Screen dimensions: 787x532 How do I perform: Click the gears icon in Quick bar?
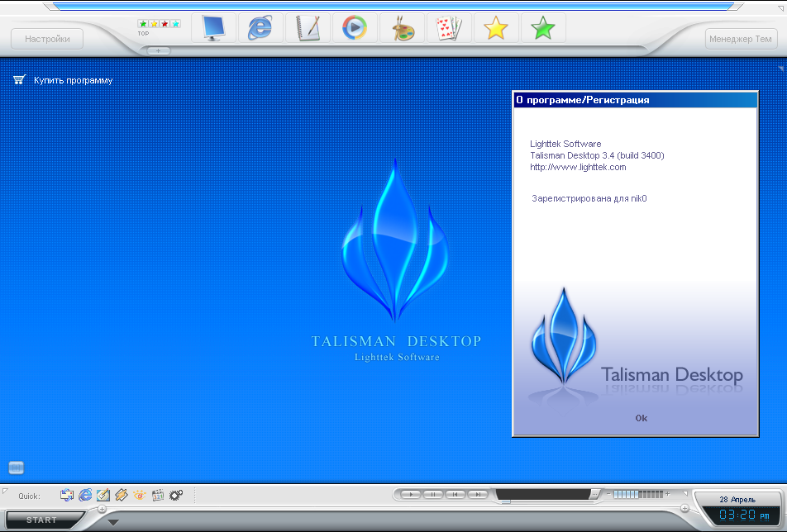tap(175, 495)
